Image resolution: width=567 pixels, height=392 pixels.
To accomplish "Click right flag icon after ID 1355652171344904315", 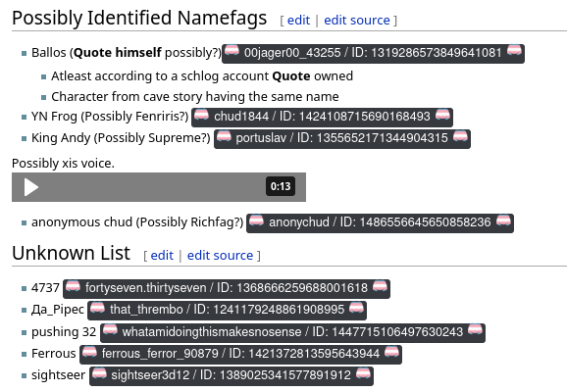I will tap(460, 136).
